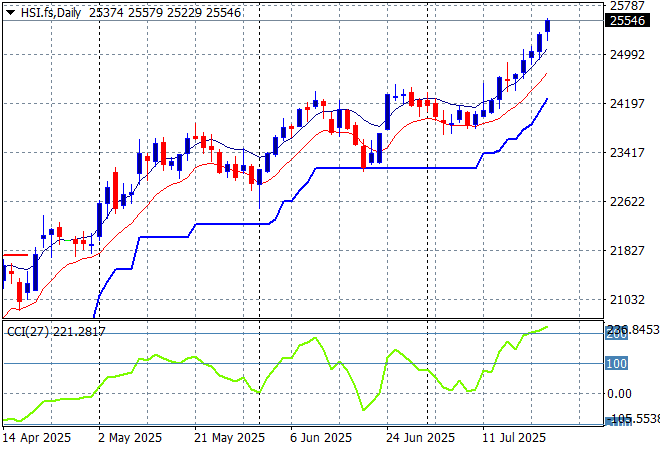Image resolution: width=660 pixels, height=450 pixels.
Task: Click the OHLC values 25374 25579 25229 25546
Action: point(165,13)
